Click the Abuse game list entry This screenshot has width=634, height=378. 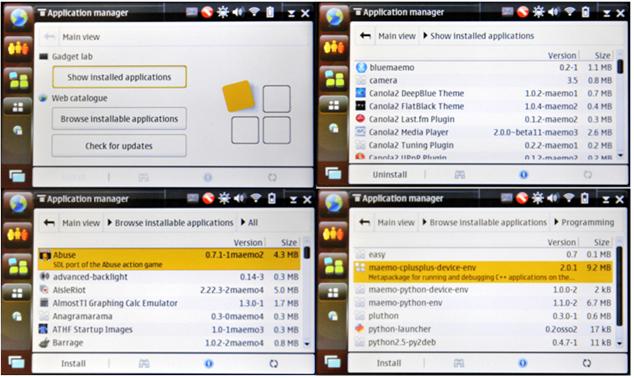coord(169,259)
